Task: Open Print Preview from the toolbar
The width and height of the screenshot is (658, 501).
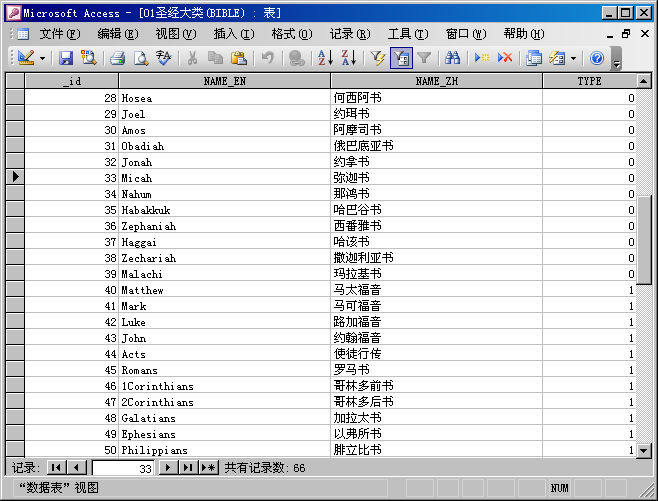Action: 141,58
